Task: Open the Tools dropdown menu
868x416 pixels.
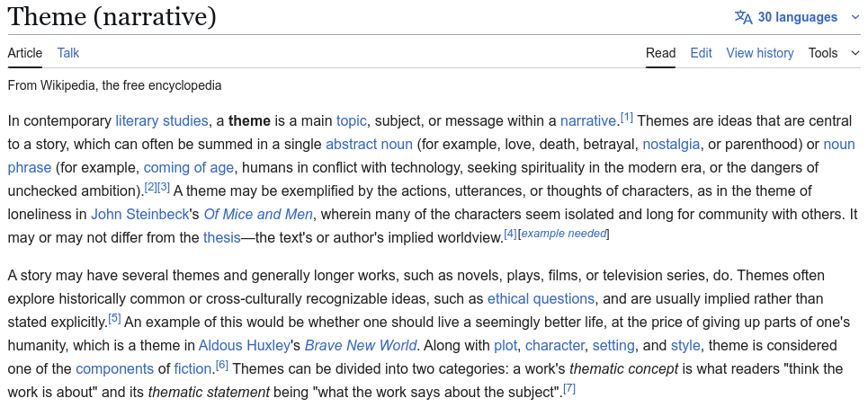Action: pyautogui.click(x=834, y=53)
